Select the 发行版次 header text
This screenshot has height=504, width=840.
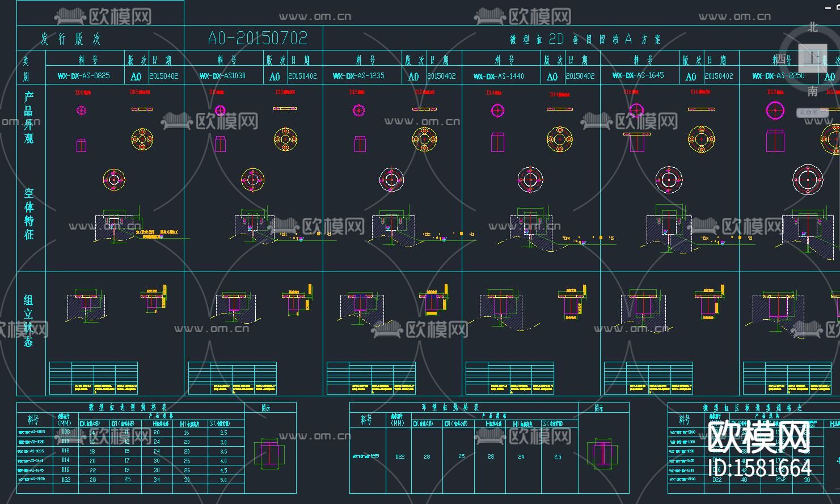pyautogui.click(x=71, y=39)
